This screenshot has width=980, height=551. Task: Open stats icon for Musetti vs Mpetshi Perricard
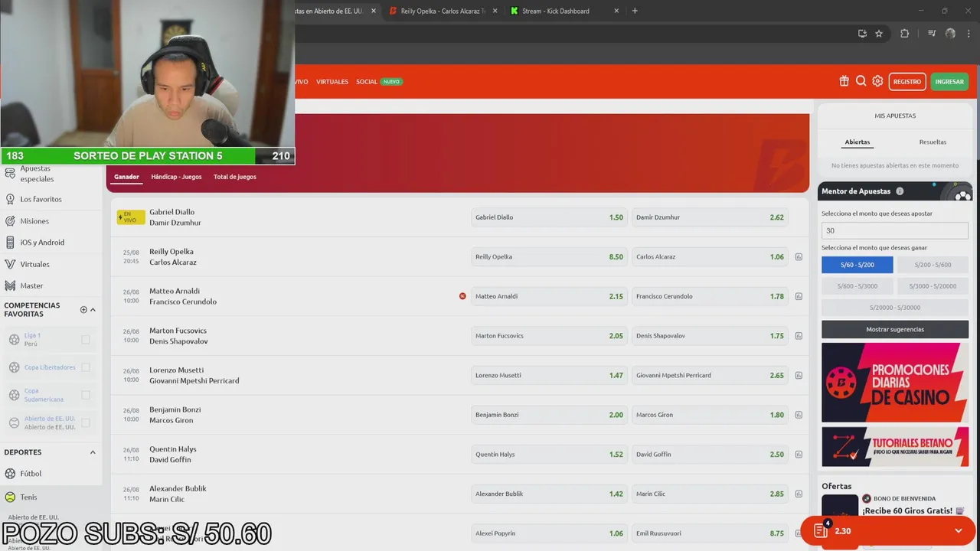799,376
